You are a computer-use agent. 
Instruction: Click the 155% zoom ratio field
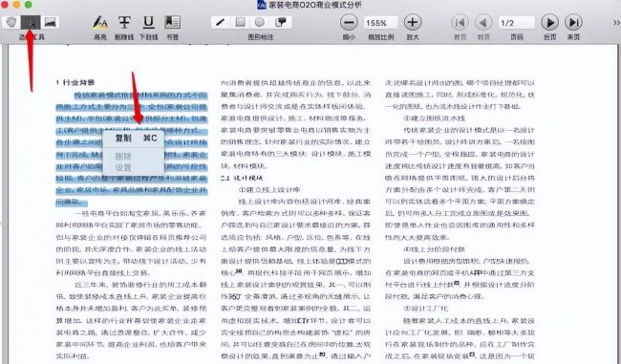[x=380, y=23]
